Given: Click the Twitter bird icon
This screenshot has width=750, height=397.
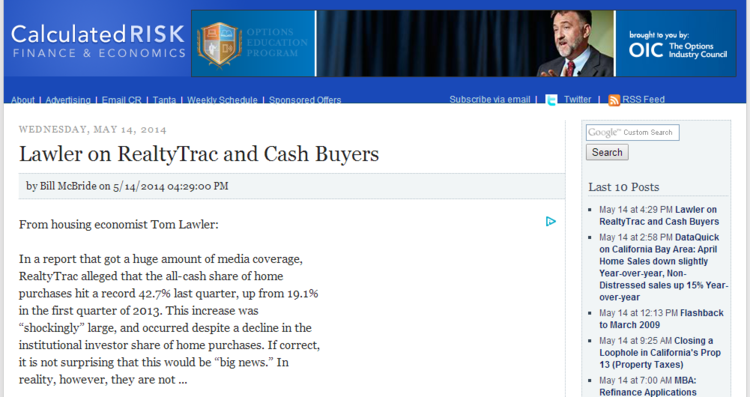Looking at the screenshot, I should pyautogui.click(x=551, y=100).
